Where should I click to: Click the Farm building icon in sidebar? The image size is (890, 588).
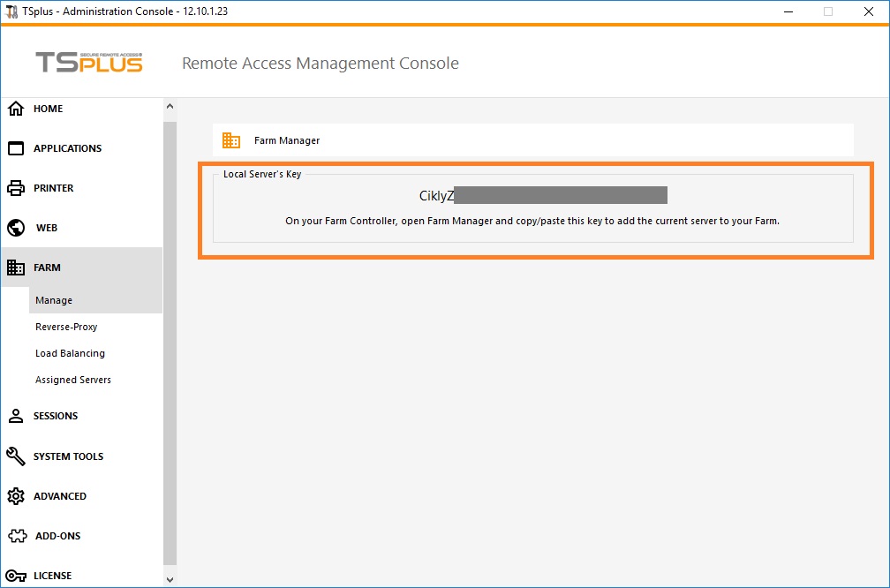16,268
